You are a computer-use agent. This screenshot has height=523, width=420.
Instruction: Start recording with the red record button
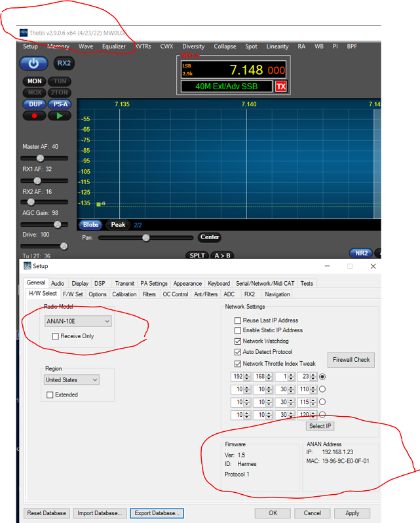click(x=34, y=116)
